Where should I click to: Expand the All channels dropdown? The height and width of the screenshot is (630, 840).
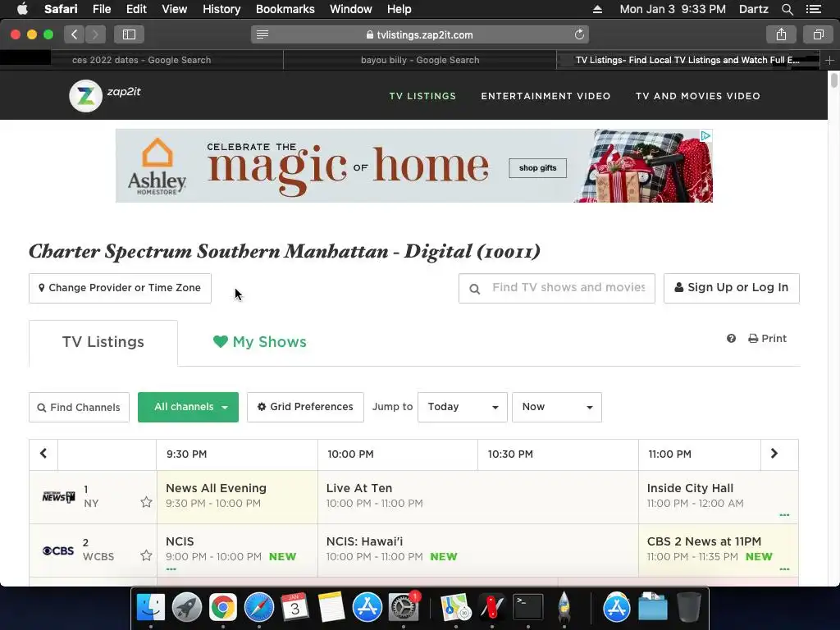(x=188, y=407)
